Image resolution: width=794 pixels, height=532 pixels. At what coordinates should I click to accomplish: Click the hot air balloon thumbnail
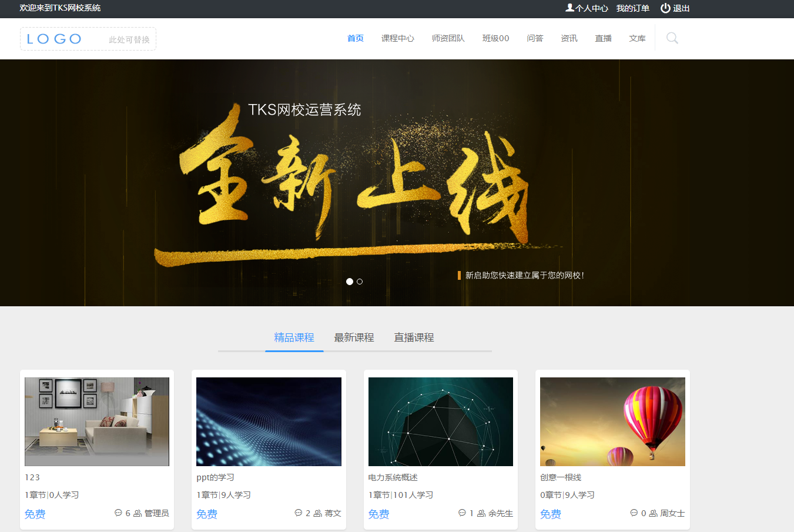pyautogui.click(x=612, y=421)
